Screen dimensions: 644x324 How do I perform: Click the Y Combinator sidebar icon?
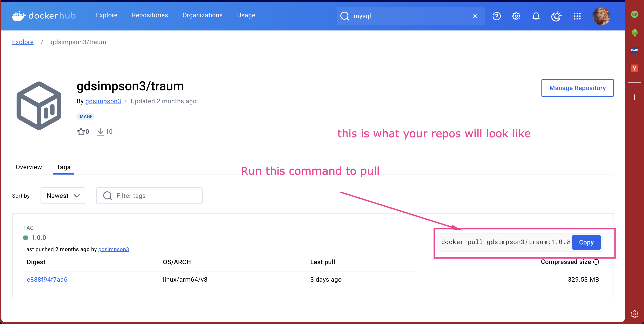[x=634, y=68]
